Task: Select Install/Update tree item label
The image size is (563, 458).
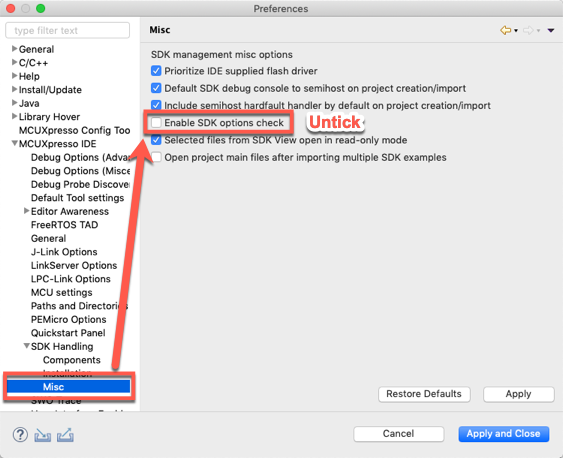Action: [x=50, y=90]
